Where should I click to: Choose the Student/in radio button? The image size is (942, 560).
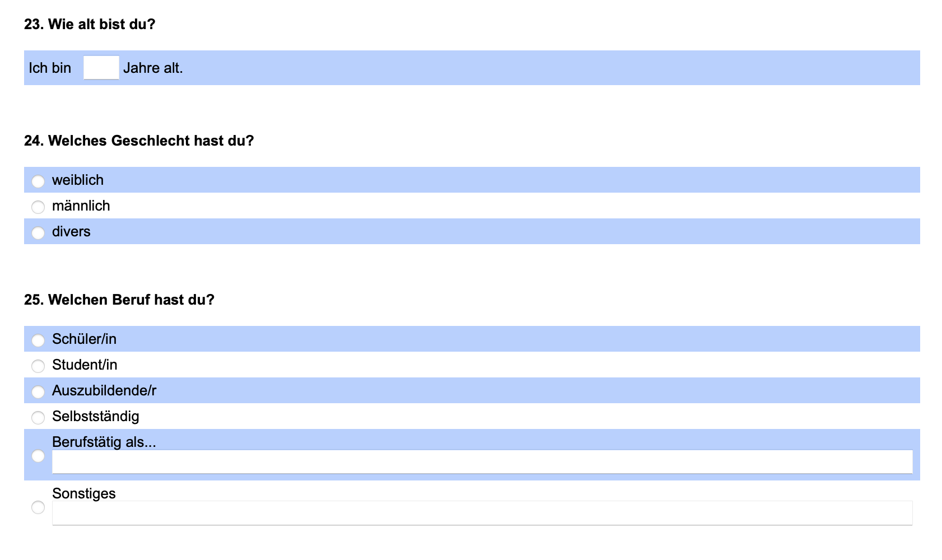click(38, 366)
